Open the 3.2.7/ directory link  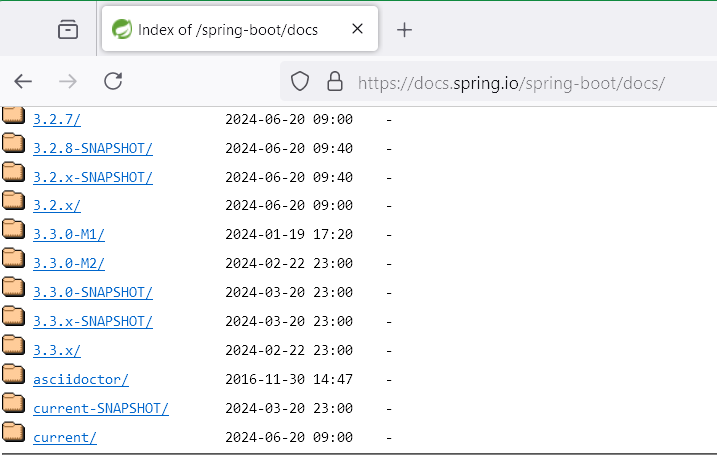click(x=57, y=120)
